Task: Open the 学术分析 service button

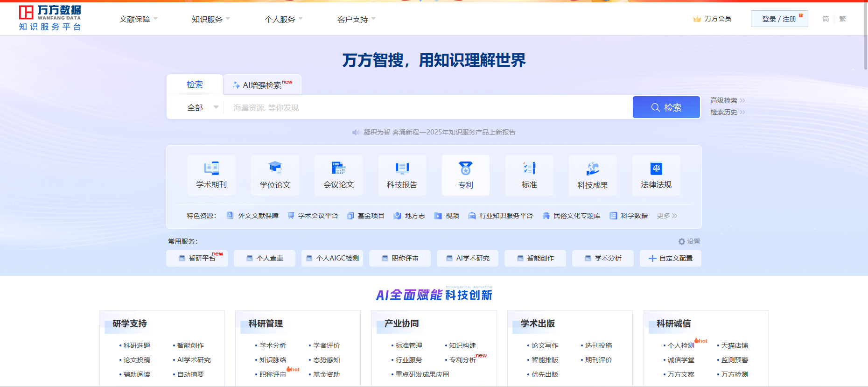Action: [x=603, y=258]
